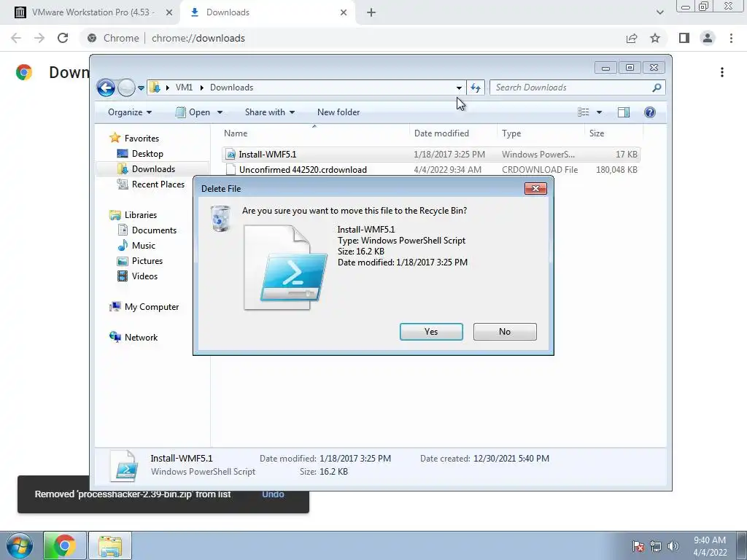Open the Windows Start menu
The width and height of the screenshot is (747, 560).
coord(19,545)
